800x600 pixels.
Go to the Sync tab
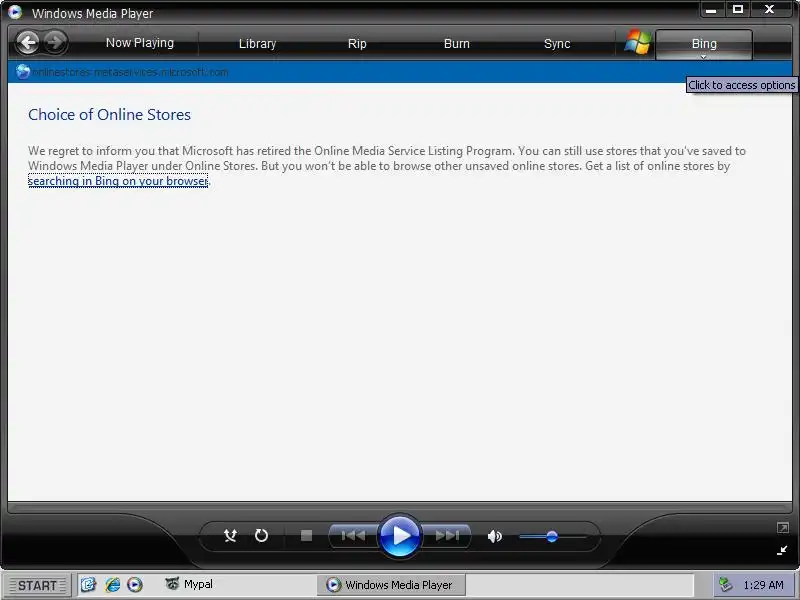(x=557, y=44)
